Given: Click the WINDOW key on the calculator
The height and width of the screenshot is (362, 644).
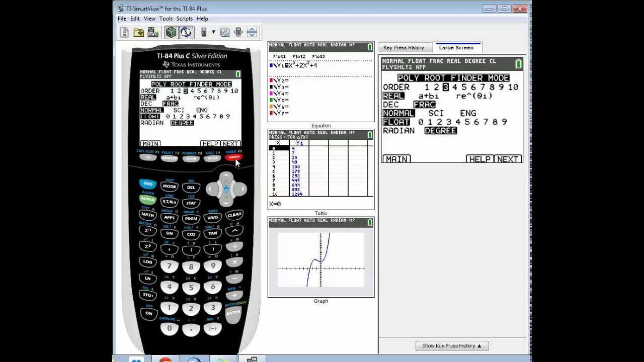Looking at the screenshot, I should [170, 158].
